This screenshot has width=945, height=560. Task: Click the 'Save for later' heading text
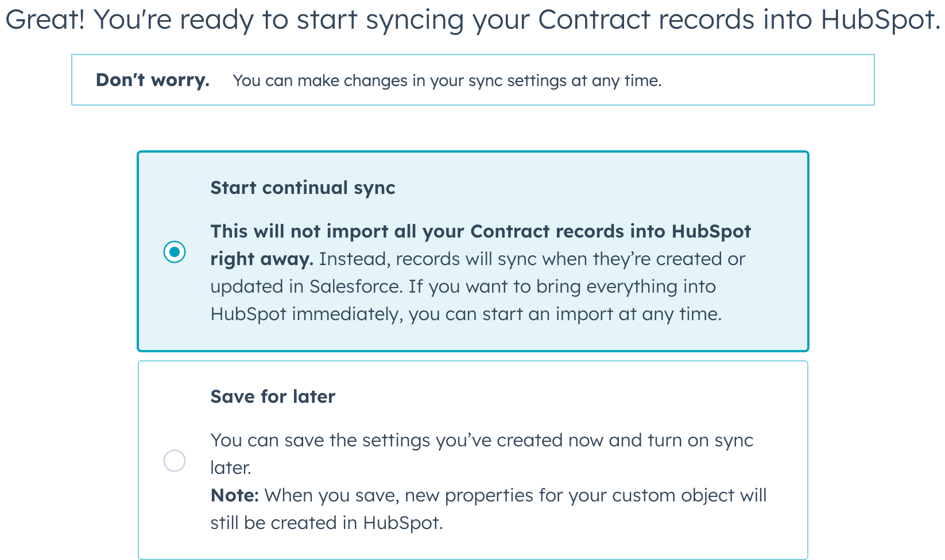click(273, 396)
